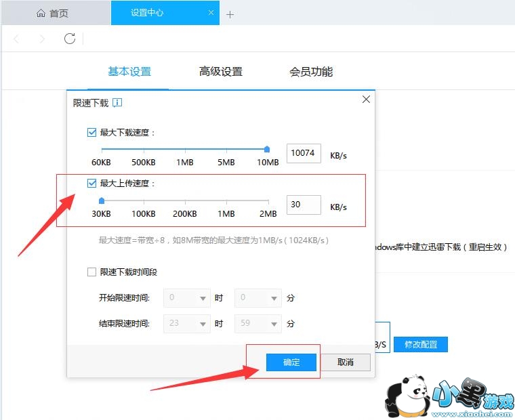Switch to the 首页 tab
This screenshot has height=420, width=515.
(56, 13)
